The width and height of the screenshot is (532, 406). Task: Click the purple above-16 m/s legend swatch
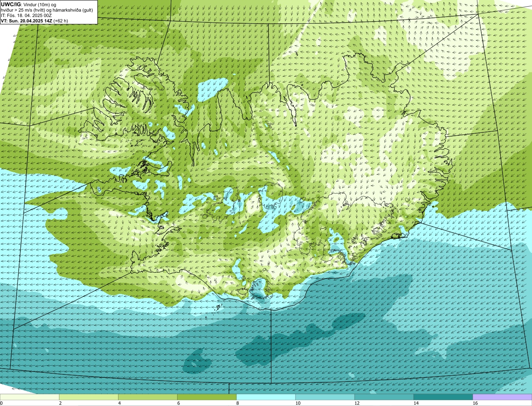[x=502, y=397]
